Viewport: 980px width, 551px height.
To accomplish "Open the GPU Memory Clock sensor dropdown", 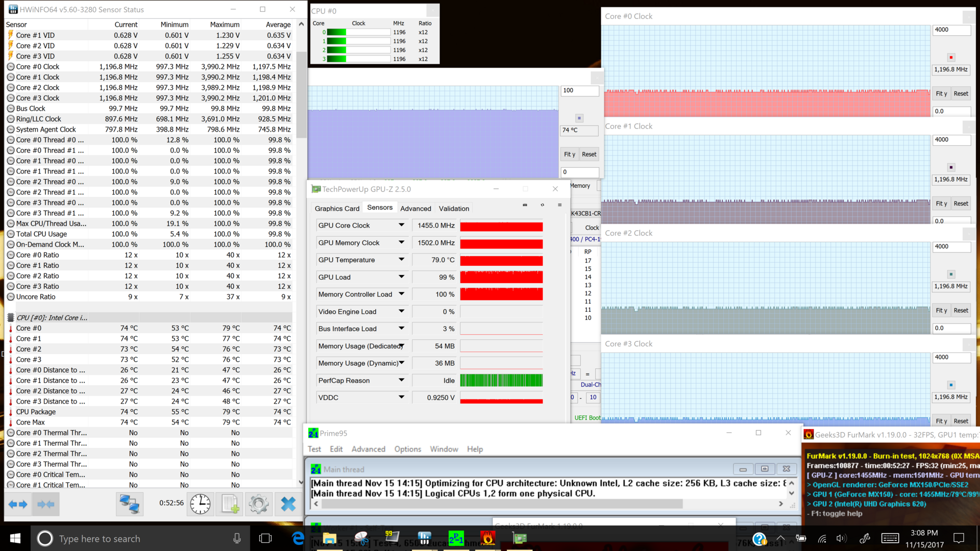I will [x=402, y=242].
